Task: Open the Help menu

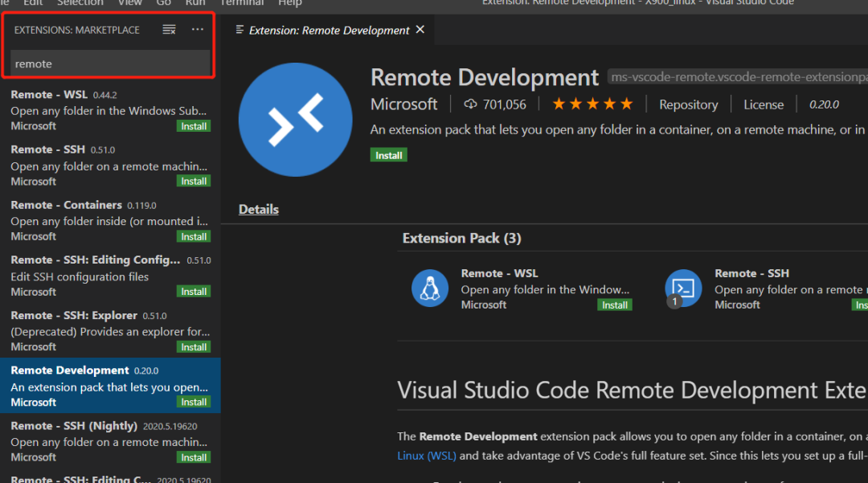Action: (x=290, y=2)
